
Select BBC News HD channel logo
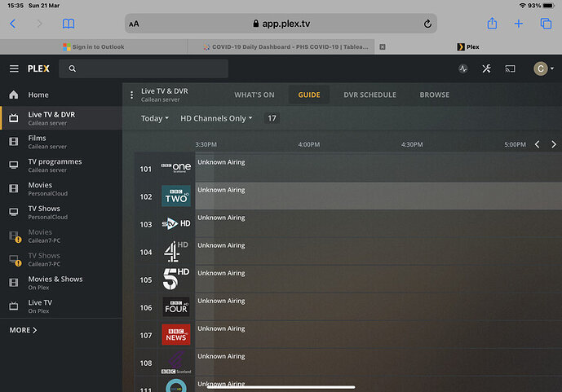click(x=176, y=334)
